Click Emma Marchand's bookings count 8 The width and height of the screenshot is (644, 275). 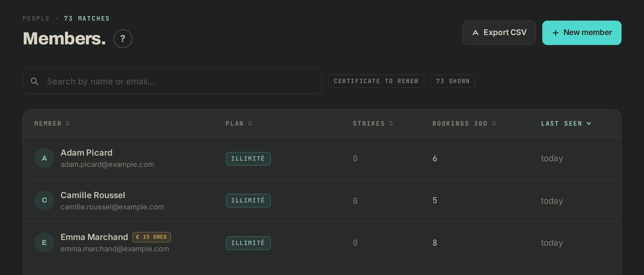coord(435,243)
